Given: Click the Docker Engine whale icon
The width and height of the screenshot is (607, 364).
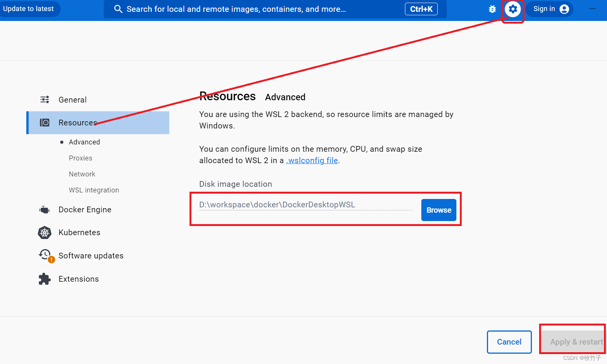Looking at the screenshot, I should (x=45, y=210).
